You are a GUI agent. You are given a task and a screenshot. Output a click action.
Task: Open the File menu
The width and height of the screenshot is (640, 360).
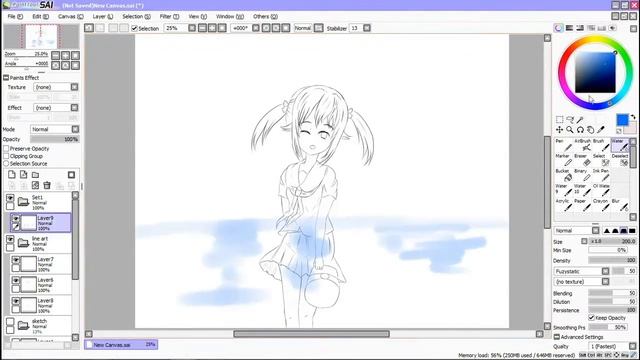pos(15,16)
